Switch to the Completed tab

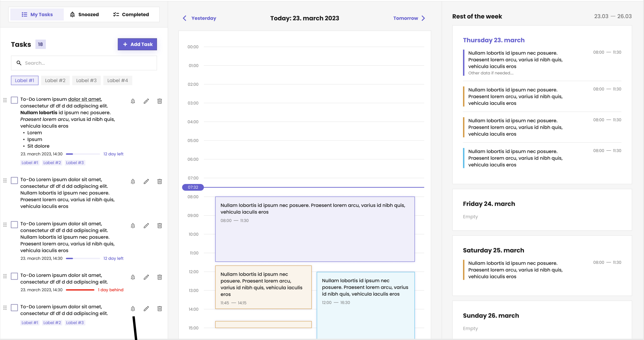pyautogui.click(x=131, y=15)
